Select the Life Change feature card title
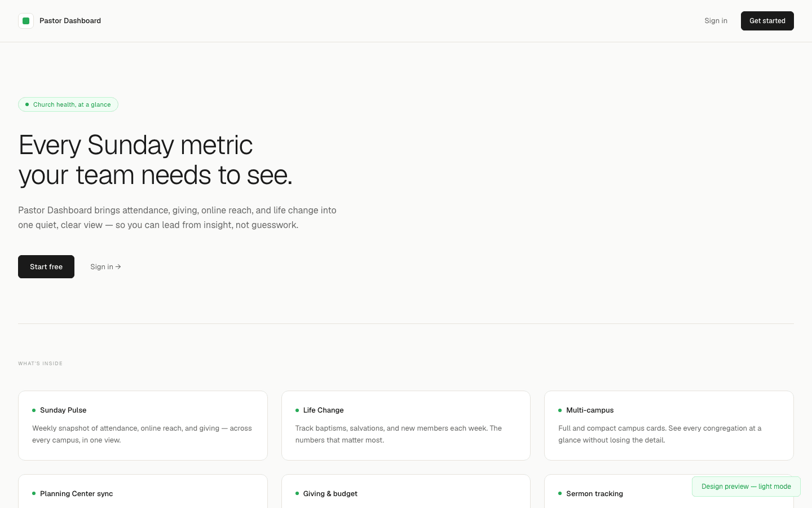 coord(323,410)
